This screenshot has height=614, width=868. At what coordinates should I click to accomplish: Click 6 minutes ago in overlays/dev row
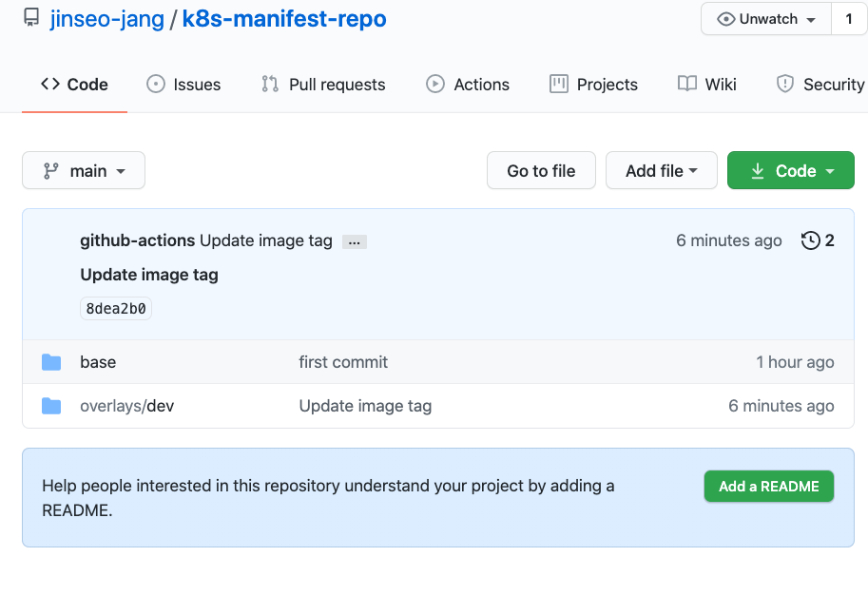coord(781,406)
